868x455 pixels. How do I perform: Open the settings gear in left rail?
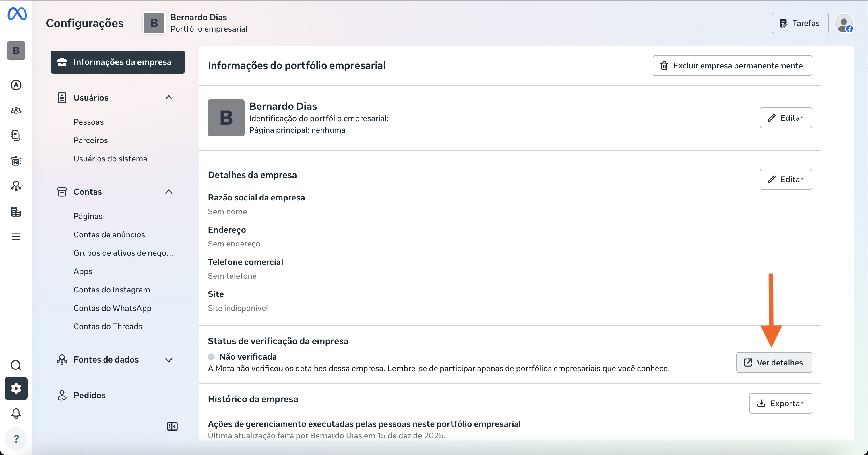tap(16, 388)
